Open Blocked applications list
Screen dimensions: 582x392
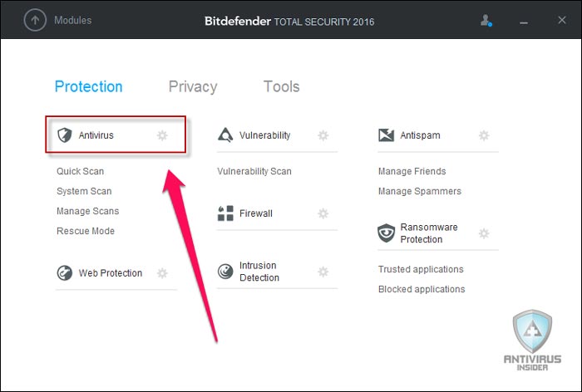[422, 289]
